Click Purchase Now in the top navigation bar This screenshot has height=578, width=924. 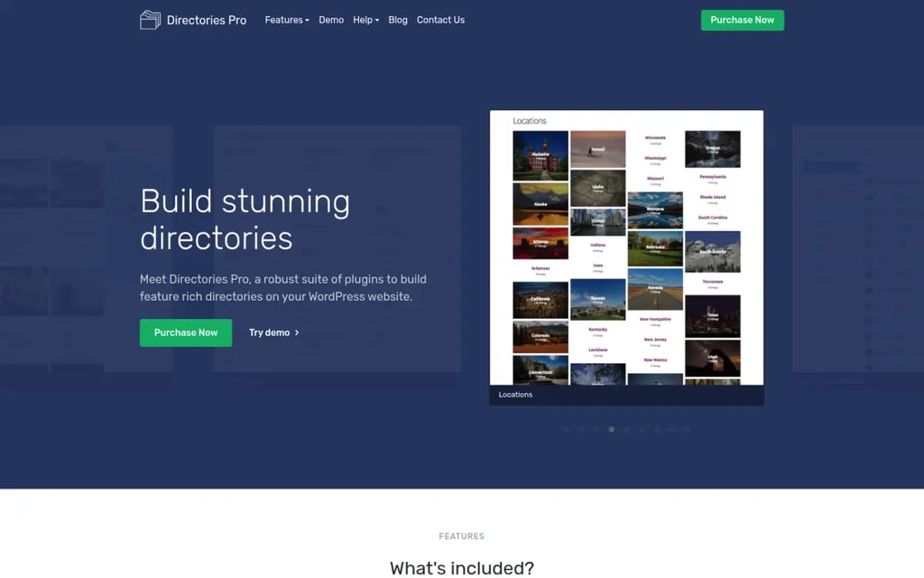point(743,20)
